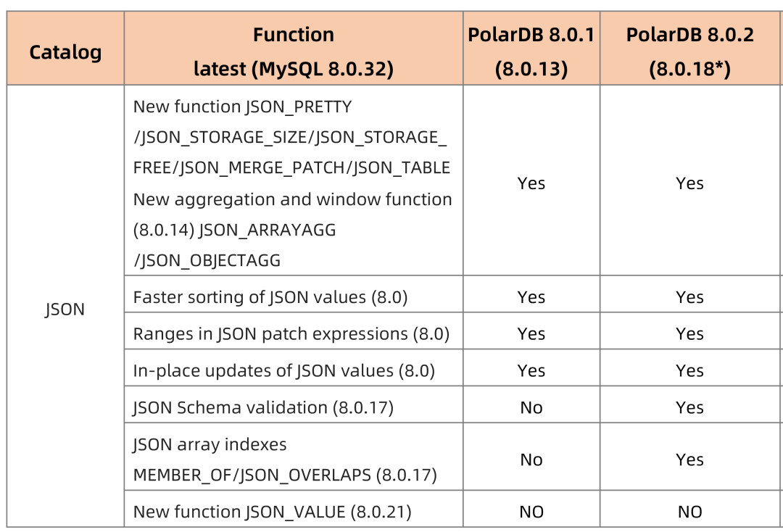Select the Function latest (MySQL 8.0.32) header

(x=293, y=52)
